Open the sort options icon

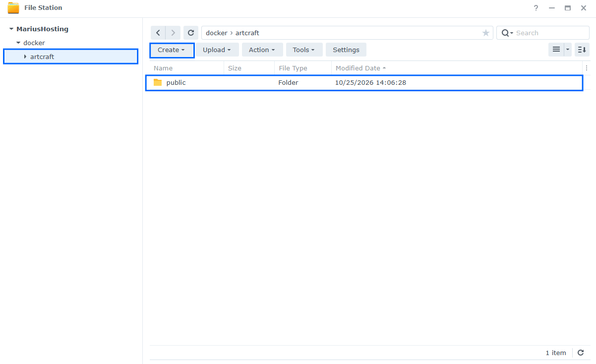coord(582,50)
